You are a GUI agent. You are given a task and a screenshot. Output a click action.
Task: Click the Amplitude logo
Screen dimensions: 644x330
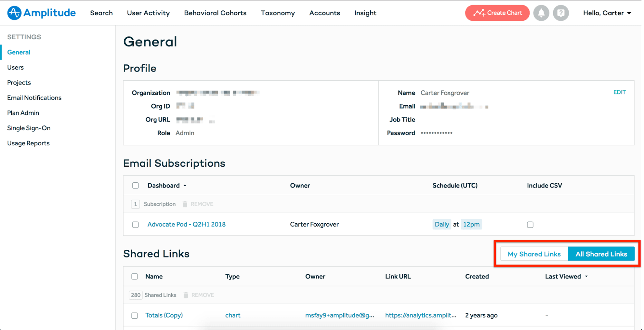[41, 13]
